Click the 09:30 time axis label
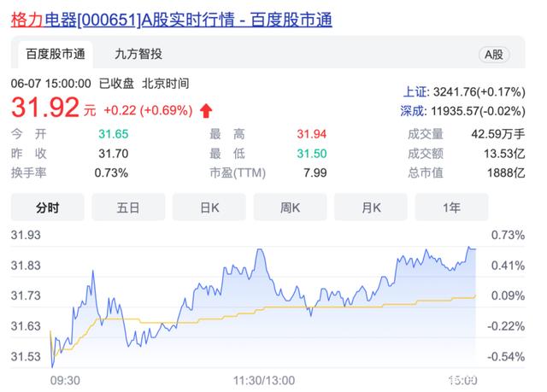547x392 pixels. (x=65, y=381)
